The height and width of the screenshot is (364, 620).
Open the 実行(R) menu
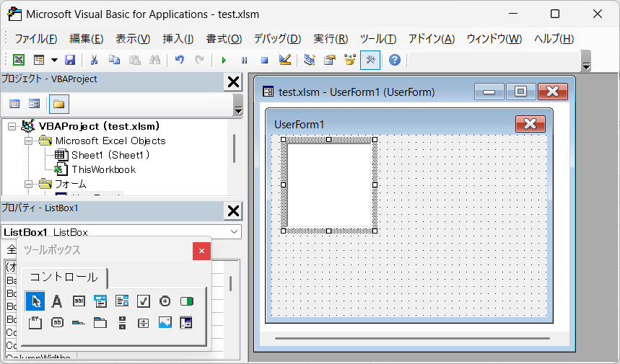(331, 39)
